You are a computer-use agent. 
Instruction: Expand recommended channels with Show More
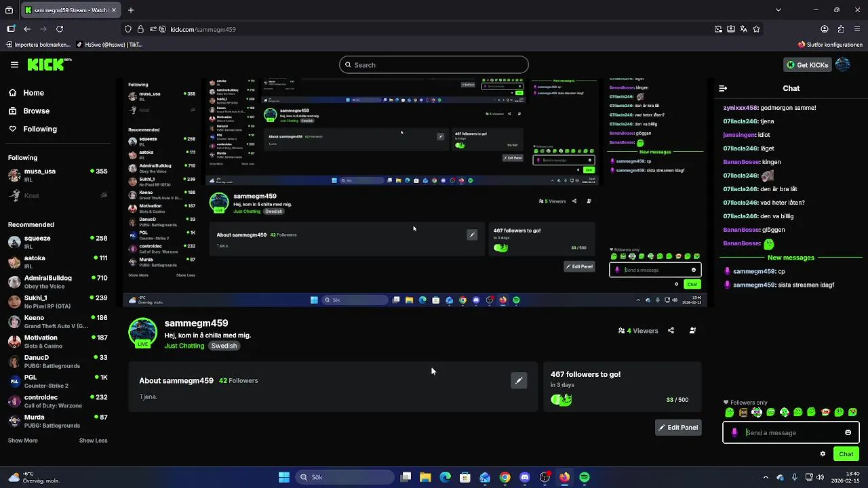[23, 441]
